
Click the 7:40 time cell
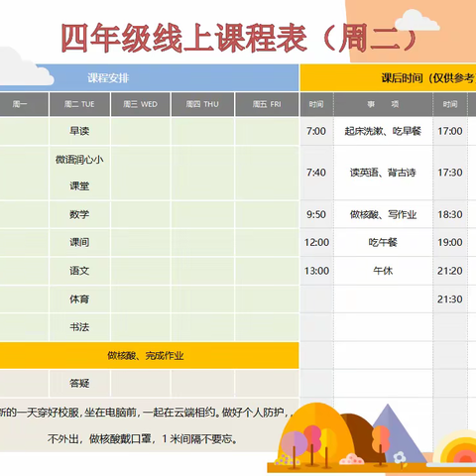point(316,173)
